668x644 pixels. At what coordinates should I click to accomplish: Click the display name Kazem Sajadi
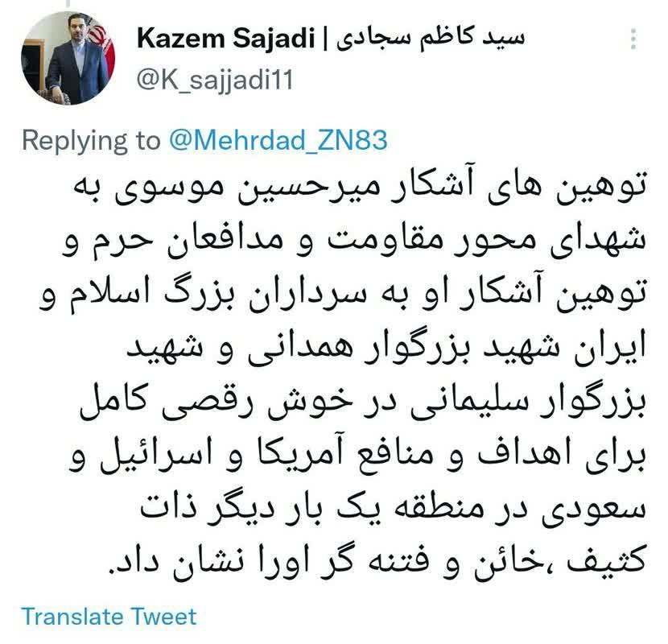tap(226, 38)
